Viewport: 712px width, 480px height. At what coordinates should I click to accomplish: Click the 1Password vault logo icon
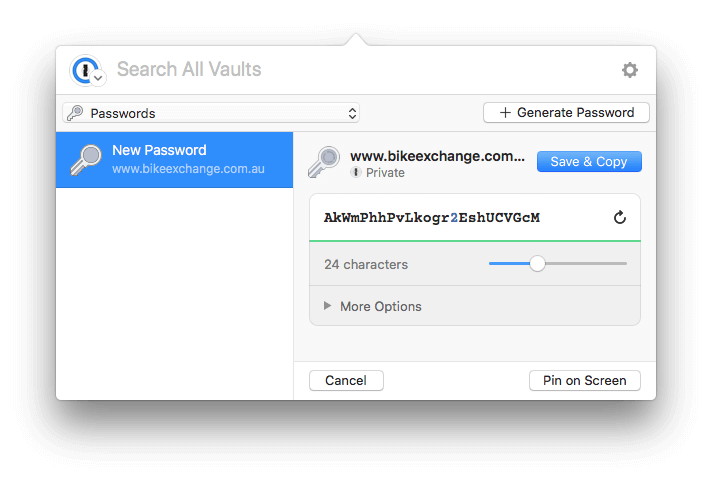(x=84, y=70)
